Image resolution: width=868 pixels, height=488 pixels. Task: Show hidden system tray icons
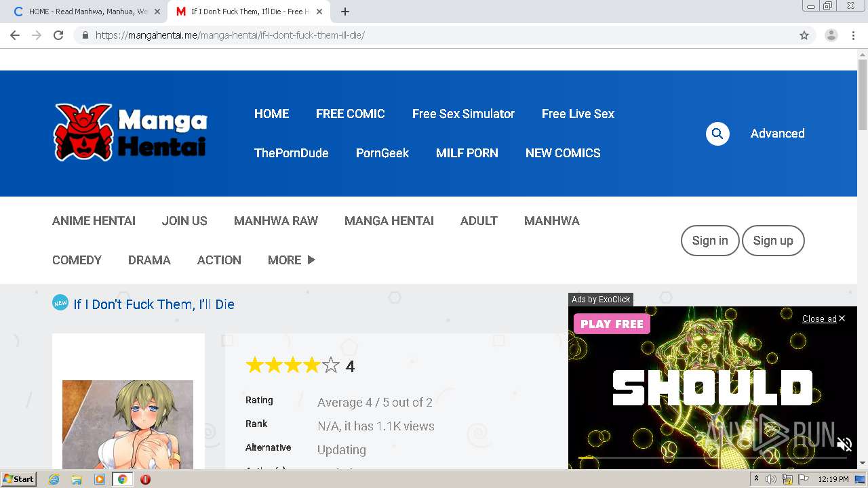[756, 479]
